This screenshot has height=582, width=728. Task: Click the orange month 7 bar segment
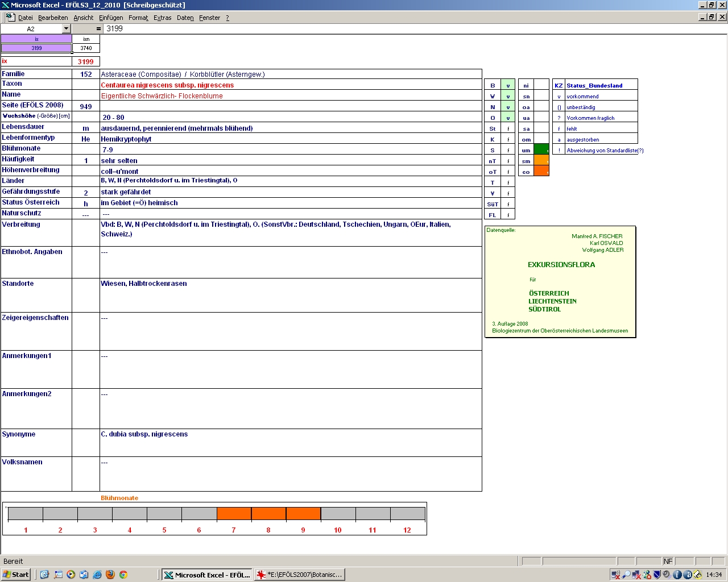pyautogui.click(x=234, y=513)
